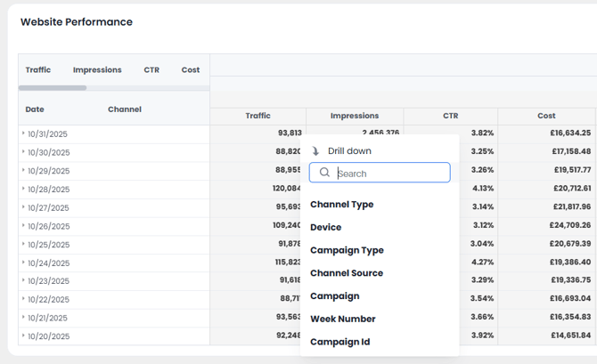Screen dimensions: 597x364
Task: Sort by Cost column header
Action: point(546,116)
